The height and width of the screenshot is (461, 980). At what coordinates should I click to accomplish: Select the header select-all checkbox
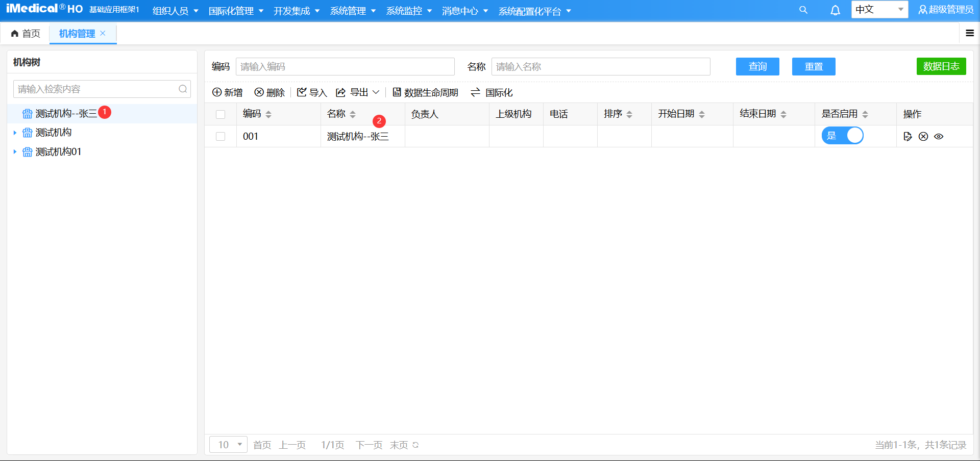click(220, 114)
